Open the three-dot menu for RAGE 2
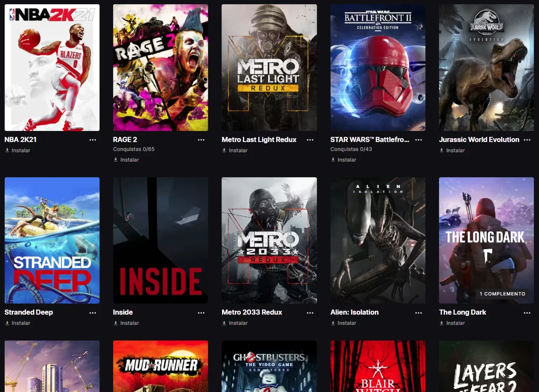This screenshot has height=392, width=539. click(x=201, y=140)
